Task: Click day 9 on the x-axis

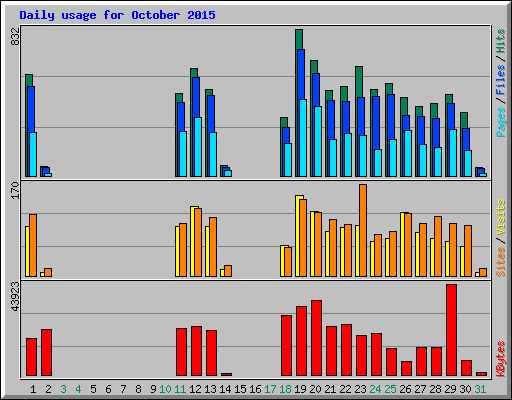Action: tap(153, 389)
